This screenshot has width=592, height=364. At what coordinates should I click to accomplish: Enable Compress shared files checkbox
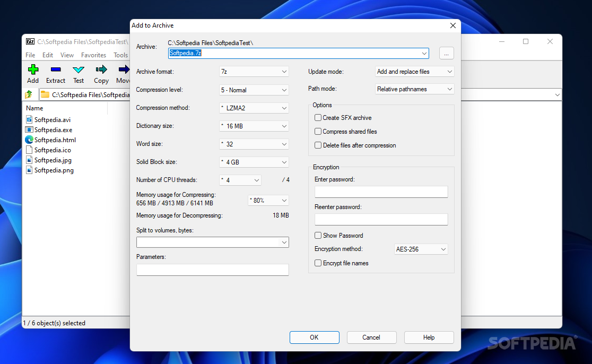318,132
